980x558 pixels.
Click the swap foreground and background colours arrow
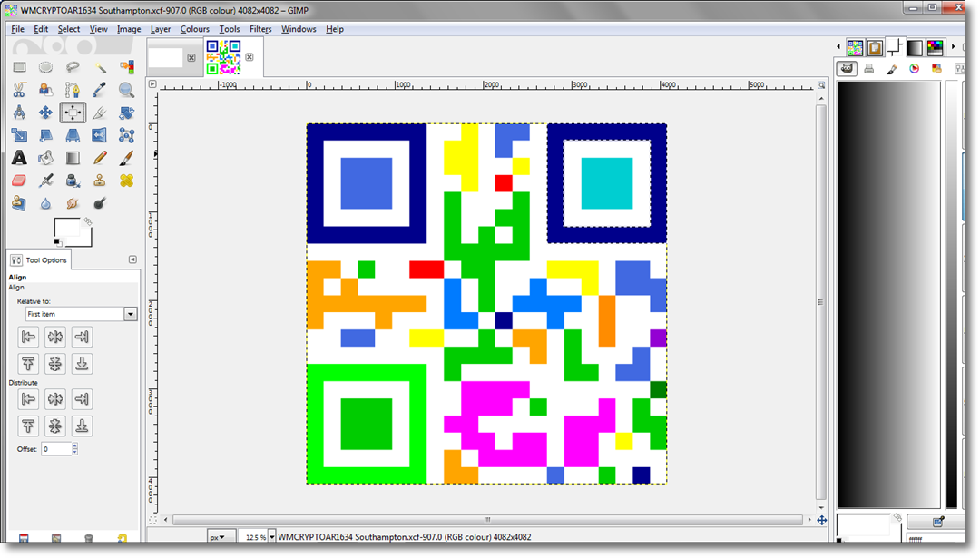[88, 221]
